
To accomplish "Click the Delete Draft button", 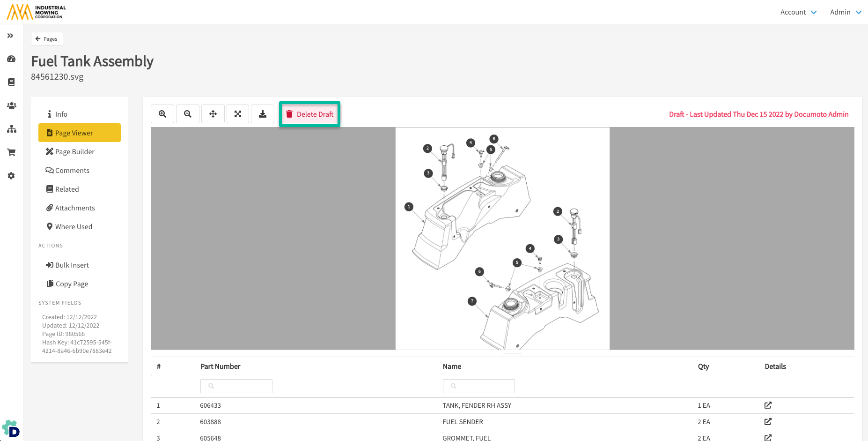I will pyautogui.click(x=310, y=114).
